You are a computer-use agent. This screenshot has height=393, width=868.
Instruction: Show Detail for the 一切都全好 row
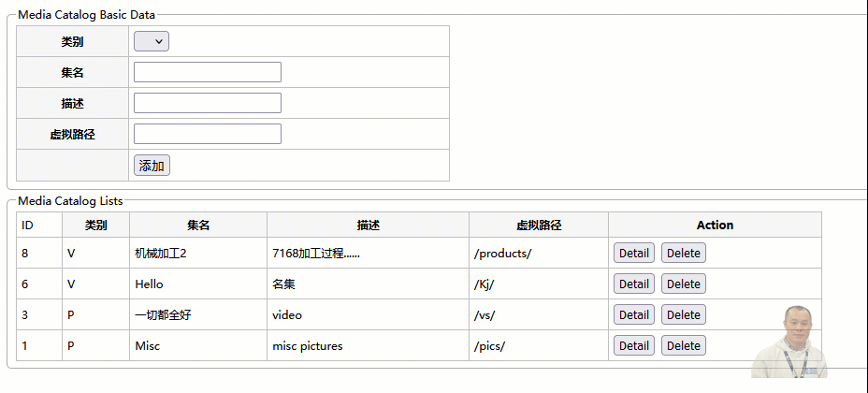tap(633, 314)
